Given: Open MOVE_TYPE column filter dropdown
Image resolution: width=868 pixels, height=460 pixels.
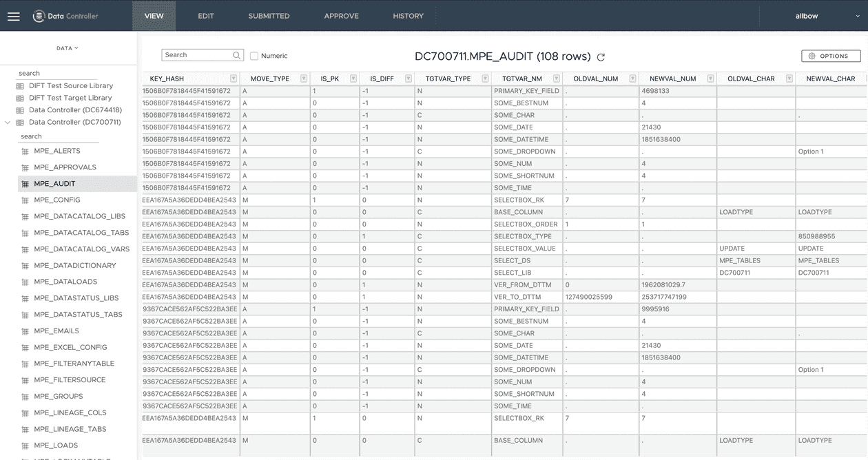Looking at the screenshot, I should pos(302,79).
